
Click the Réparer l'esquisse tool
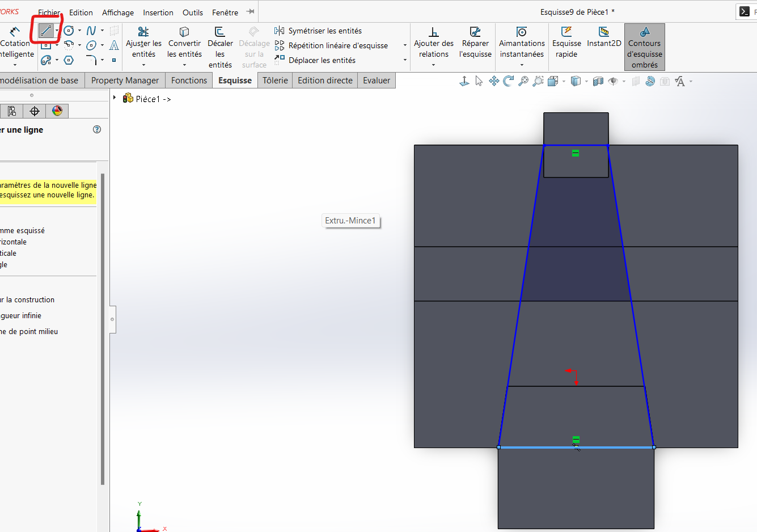coord(475,43)
